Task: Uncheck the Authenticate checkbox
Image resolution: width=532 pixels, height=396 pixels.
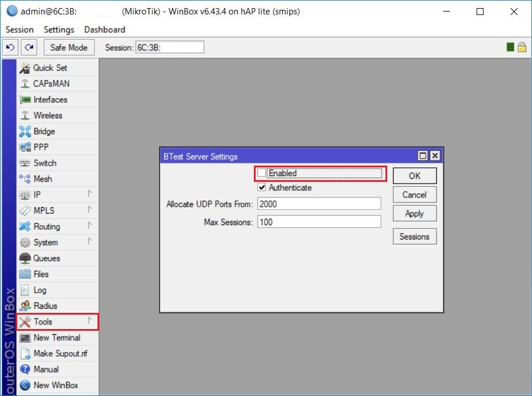Action: point(261,187)
